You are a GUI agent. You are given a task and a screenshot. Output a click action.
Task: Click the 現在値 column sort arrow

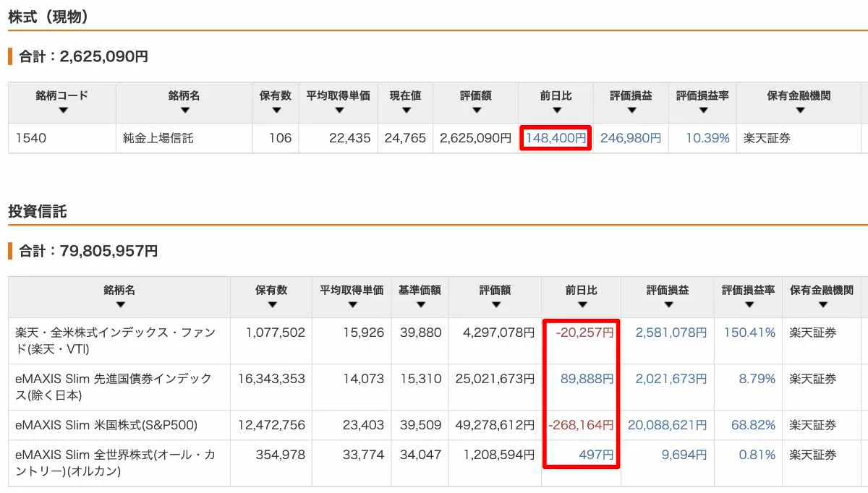coord(405,111)
